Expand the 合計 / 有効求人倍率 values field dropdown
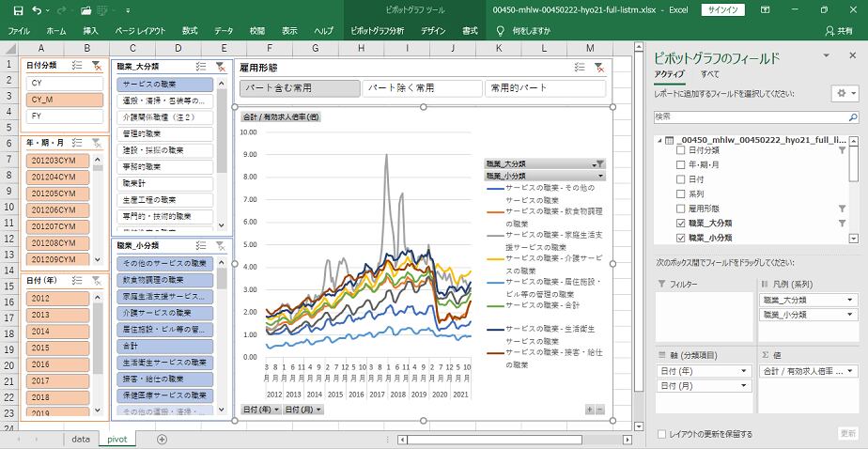 [x=850, y=371]
